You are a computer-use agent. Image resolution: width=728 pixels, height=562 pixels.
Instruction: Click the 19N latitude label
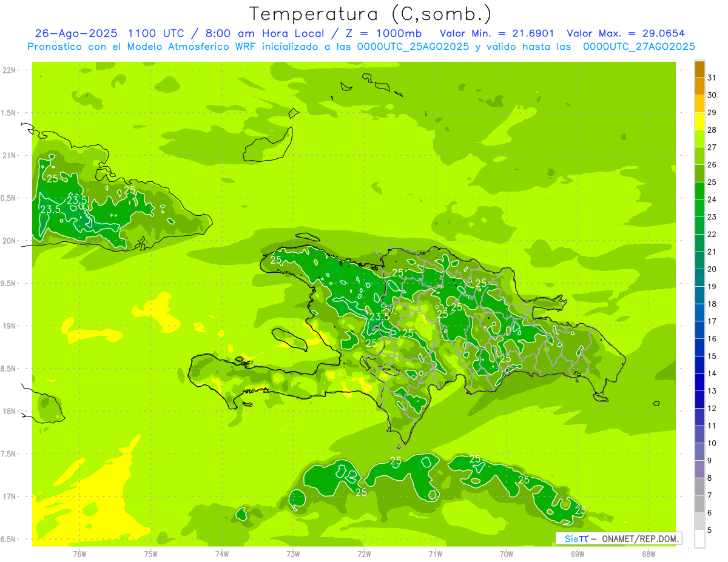10,326
